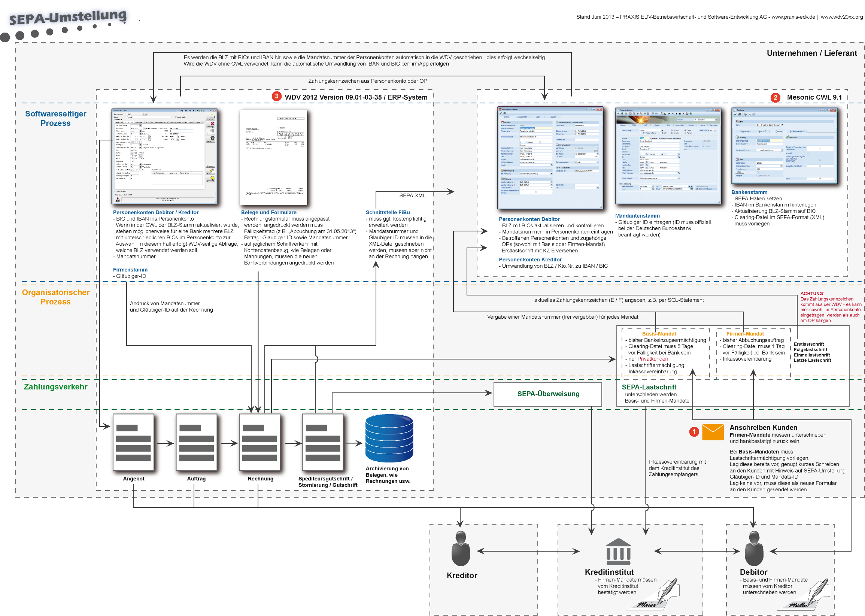
Task: Click the Empfängerbez. field containing Dresdner Bank
Action: tap(770, 141)
